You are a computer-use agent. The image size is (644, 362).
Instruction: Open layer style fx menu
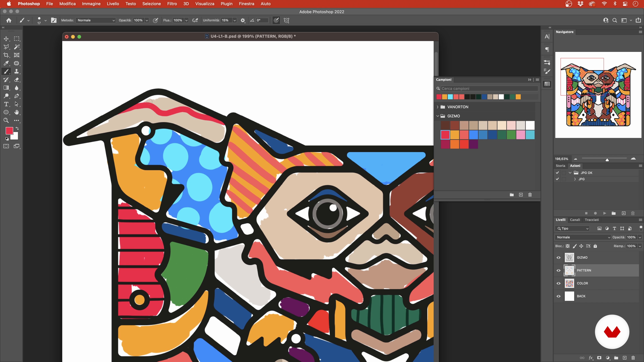coord(591,358)
